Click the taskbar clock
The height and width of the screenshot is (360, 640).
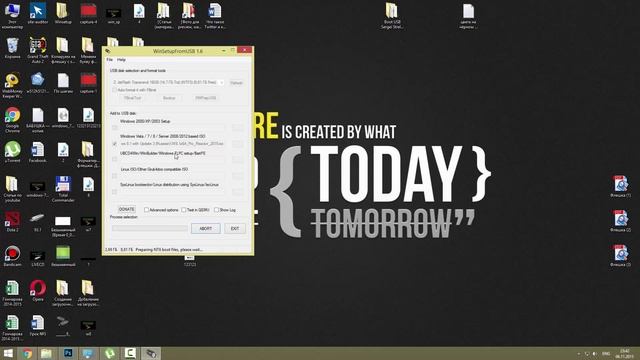624,353
